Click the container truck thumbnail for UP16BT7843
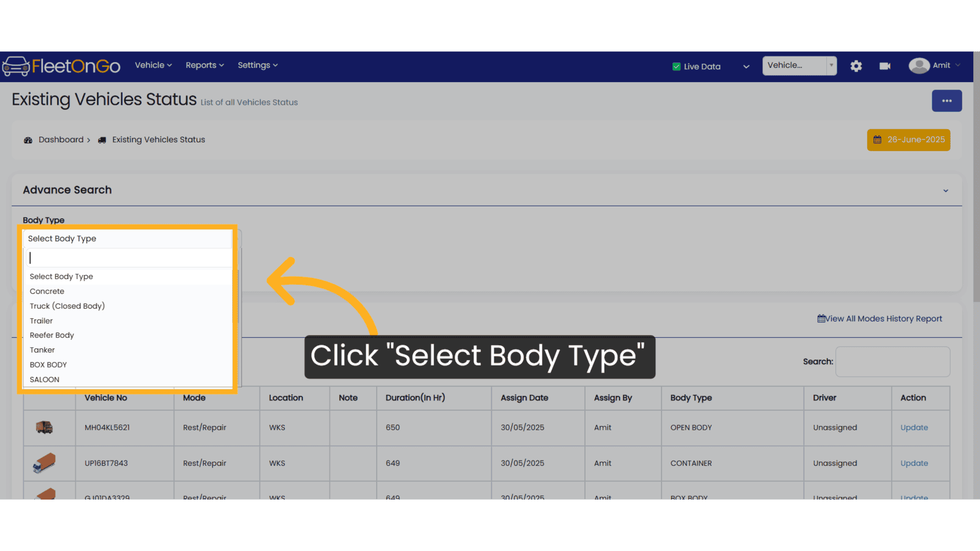The width and height of the screenshot is (980, 551). [44, 463]
